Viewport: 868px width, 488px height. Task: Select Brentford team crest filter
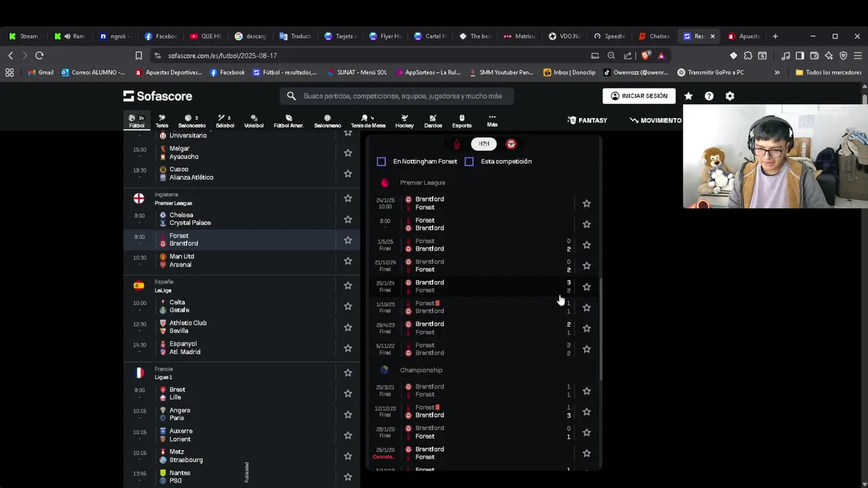tap(511, 144)
